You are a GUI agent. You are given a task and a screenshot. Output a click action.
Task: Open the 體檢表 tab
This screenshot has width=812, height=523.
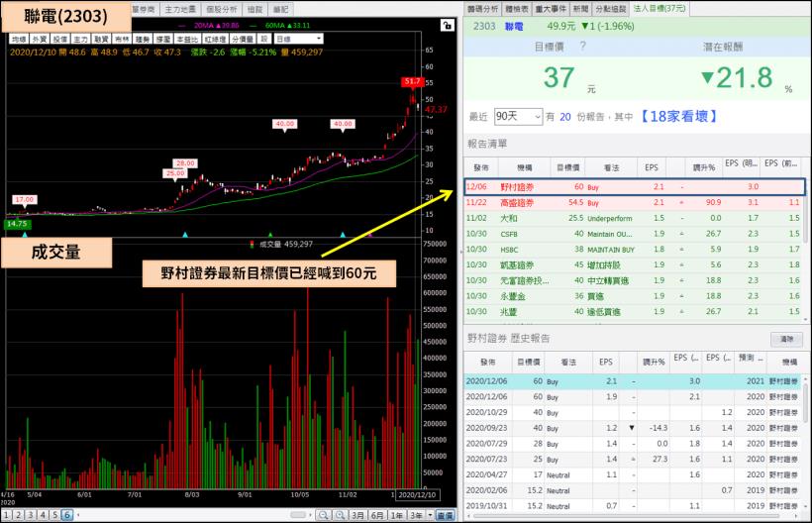(x=517, y=9)
